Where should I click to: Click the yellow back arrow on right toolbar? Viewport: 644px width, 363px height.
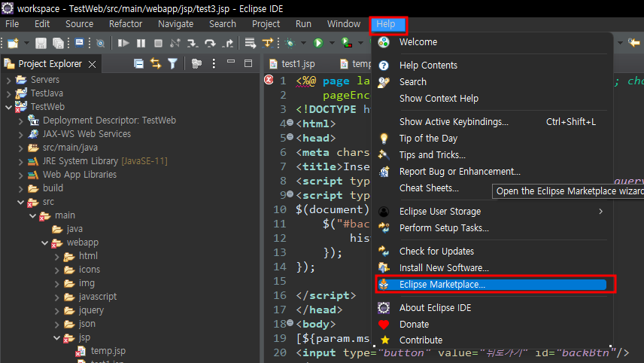(x=634, y=42)
